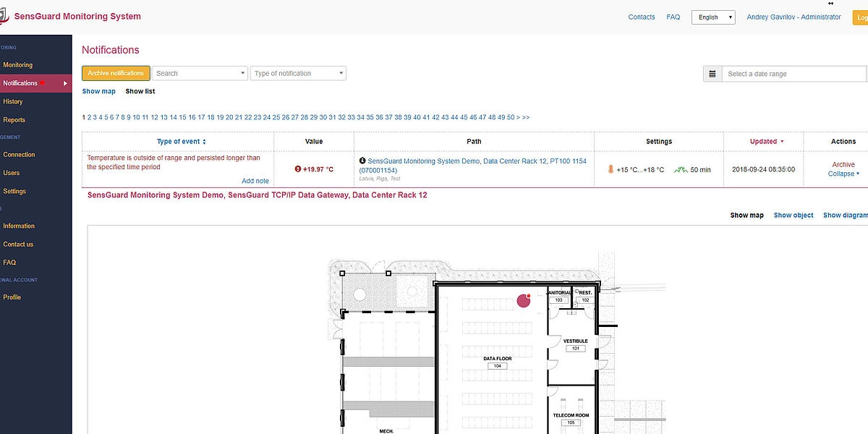Open the Type of notification dropdown

click(x=298, y=73)
